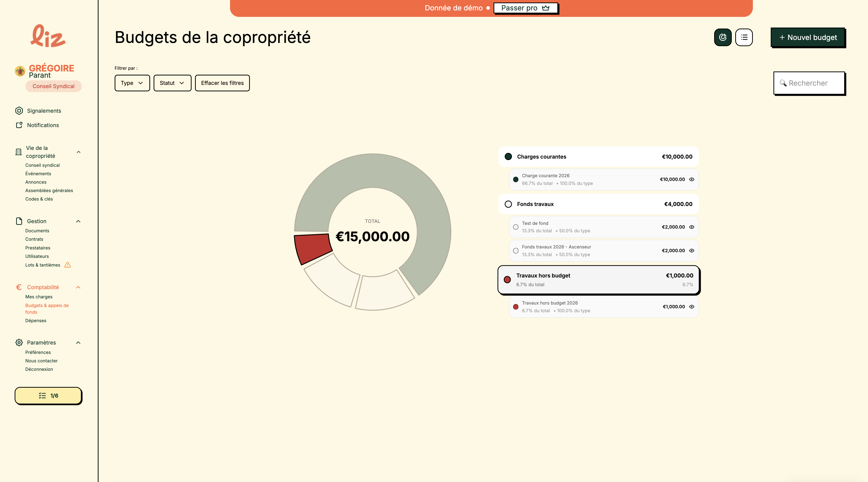Collapse Vie de la copropriété section chevron
Screen dimensions: 868x482
point(78,152)
